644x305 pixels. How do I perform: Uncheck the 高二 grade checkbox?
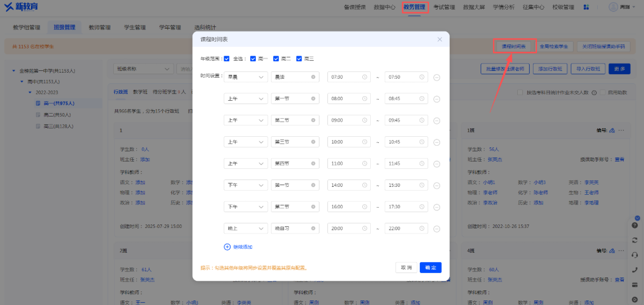coord(276,59)
